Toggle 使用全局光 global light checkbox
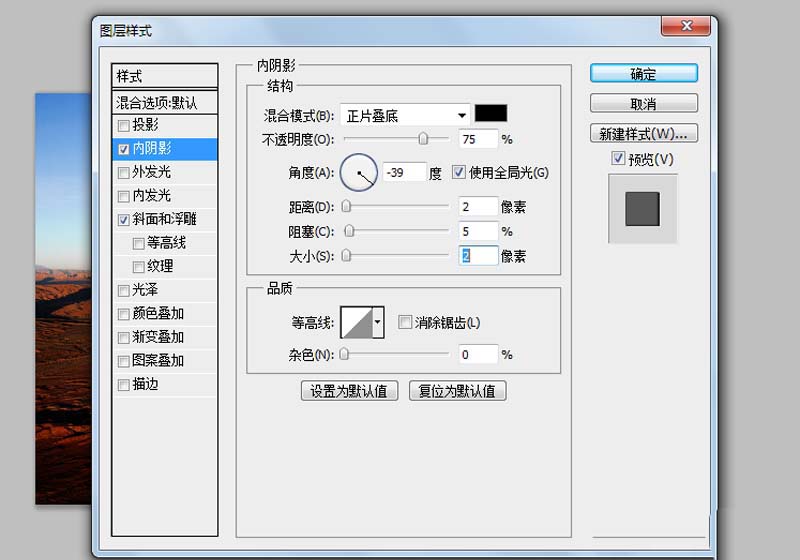800x560 pixels. 459,172
